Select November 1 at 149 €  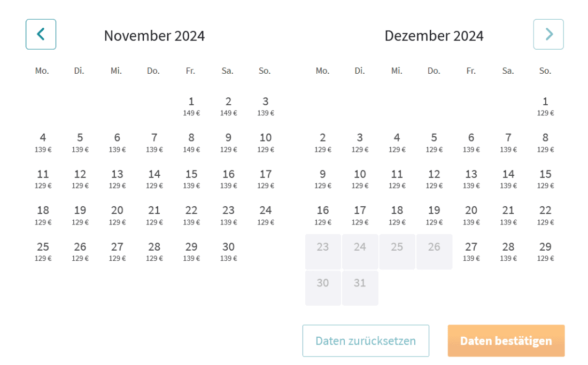click(191, 106)
